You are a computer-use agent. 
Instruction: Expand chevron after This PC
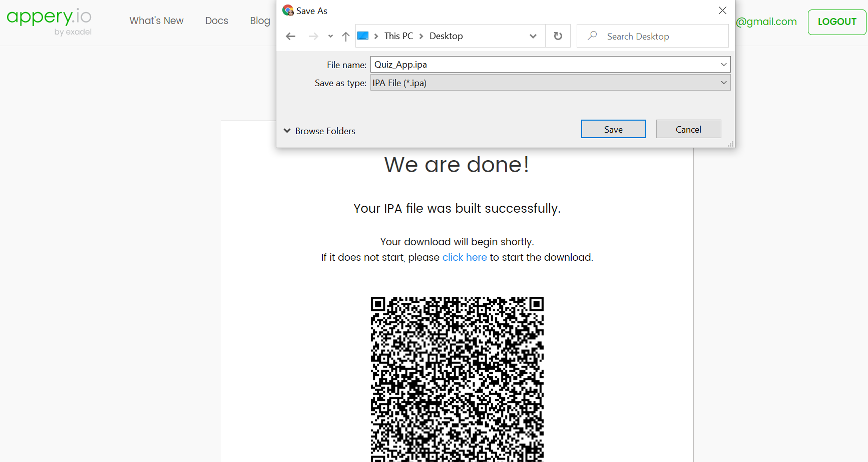click(421, 36)
